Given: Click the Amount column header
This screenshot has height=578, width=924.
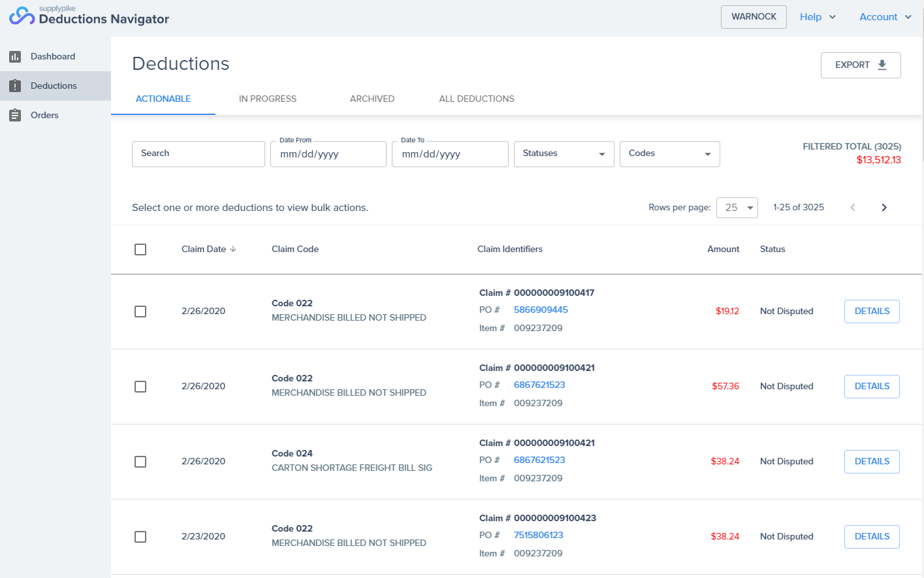Looking at the screenshot, I should [x=724, y=249].
